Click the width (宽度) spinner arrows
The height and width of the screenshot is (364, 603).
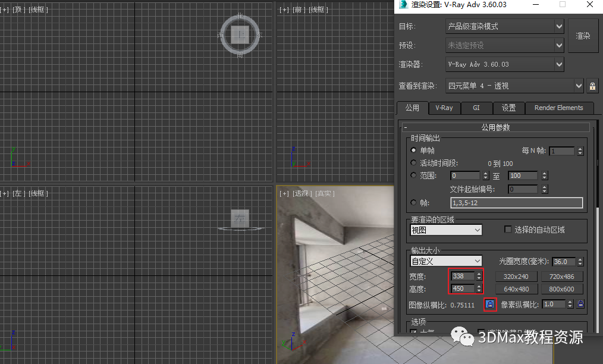point(479,276)
